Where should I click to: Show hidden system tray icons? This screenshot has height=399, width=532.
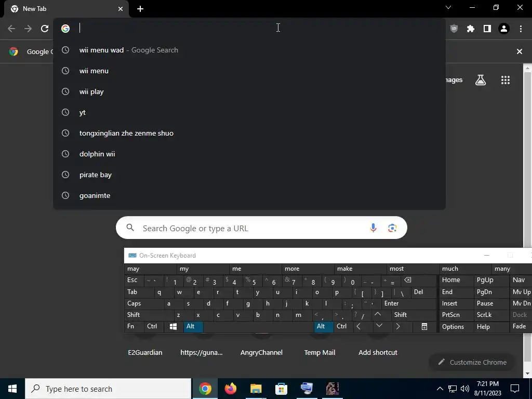pos(440,389)
